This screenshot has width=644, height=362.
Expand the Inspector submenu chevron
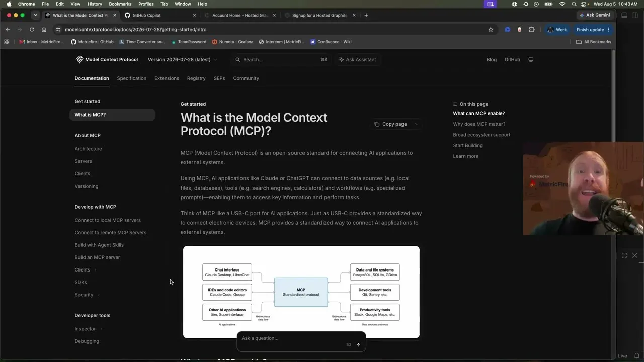click(x=101, y=329)
